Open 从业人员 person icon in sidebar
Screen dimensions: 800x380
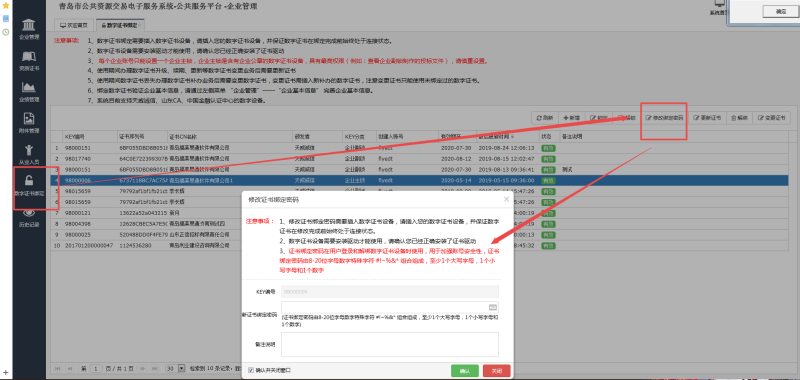click(29, 154)
